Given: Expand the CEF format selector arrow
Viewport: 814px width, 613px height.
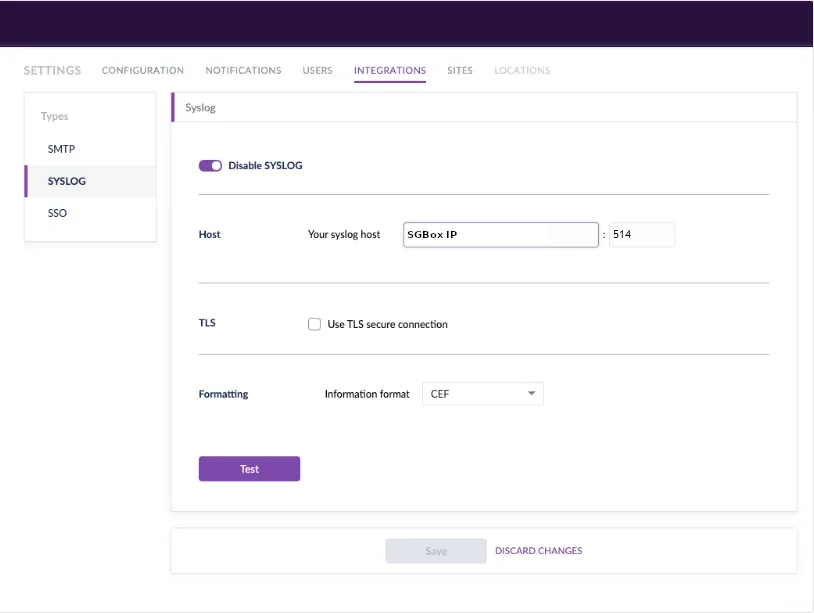Looking at the screenshot, I should [531, 393].
